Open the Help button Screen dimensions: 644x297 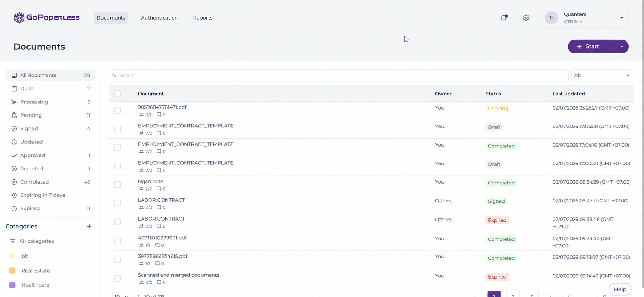point(620,289)
